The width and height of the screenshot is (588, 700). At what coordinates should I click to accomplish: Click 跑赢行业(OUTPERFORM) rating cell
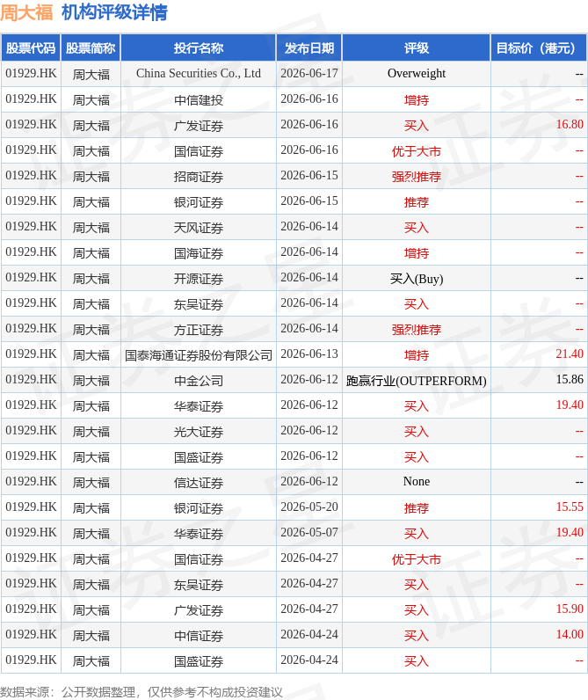tap(417, 381)
